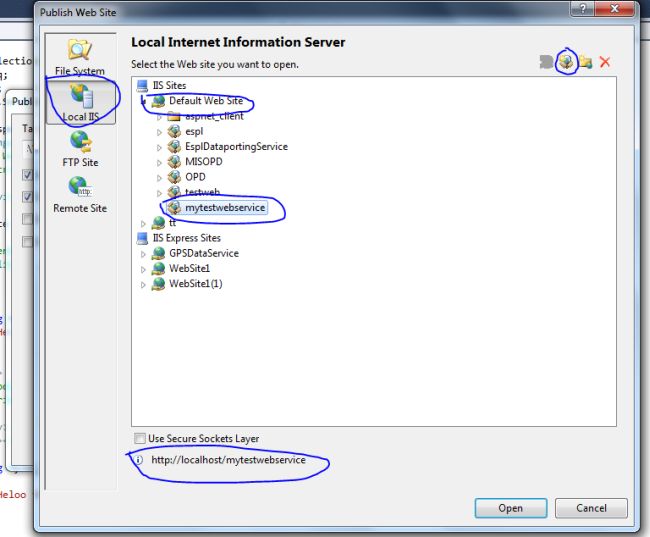Expand the WebSite1 node
650x537 pixels.
click(x=143, y=270)
